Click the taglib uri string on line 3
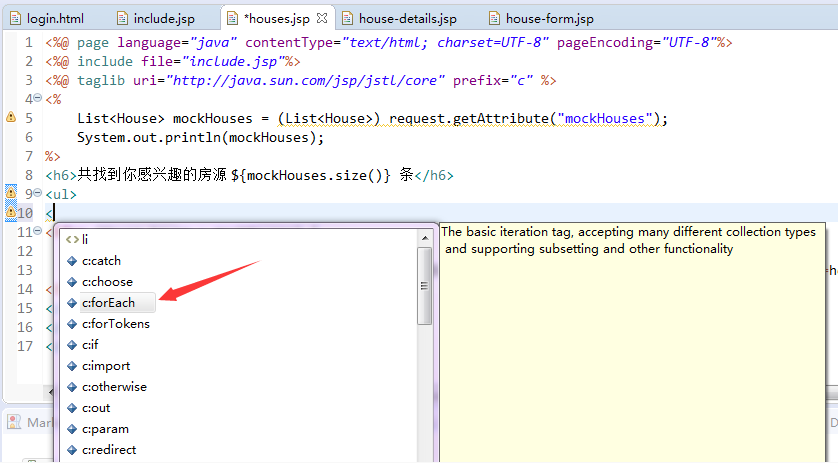 tap(305, 81)
